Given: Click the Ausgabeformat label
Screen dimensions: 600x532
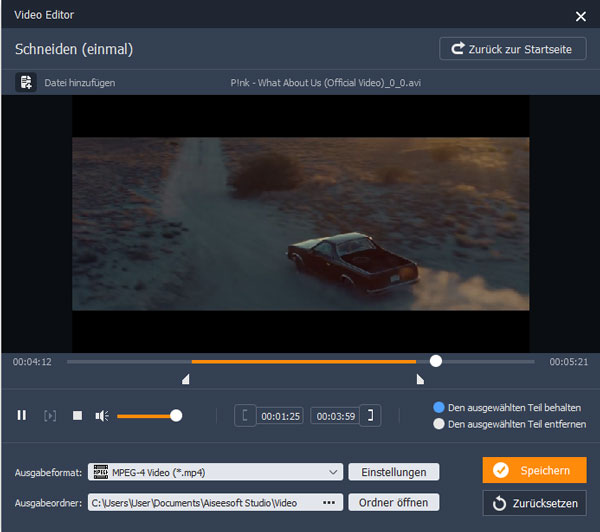Looking at the screenshot, I should 49,473.
